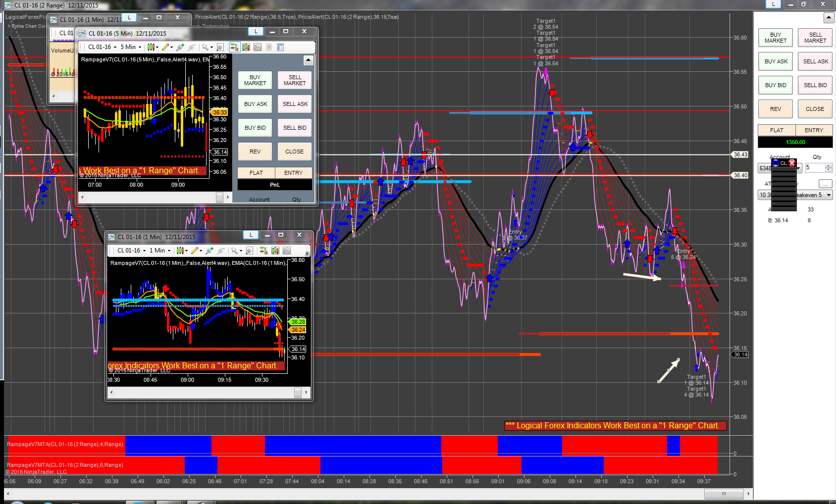
Task: Open chart style menu in lower 1 Min window
Action: (x=182, y=251)
